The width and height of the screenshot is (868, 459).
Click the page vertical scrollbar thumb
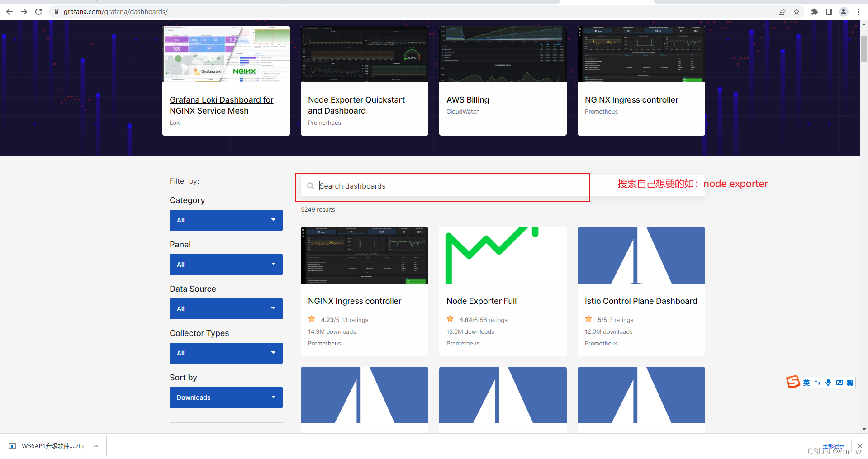pyautogui.click(x=864, y=49)
